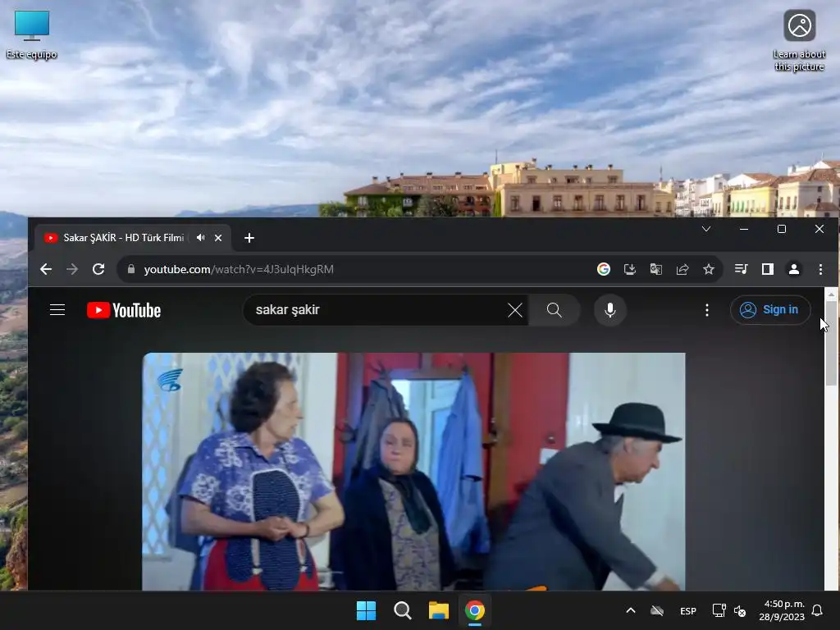Maximize the Chrome window
The width and height of the screenshot is (840, 630).
(782, 229)
